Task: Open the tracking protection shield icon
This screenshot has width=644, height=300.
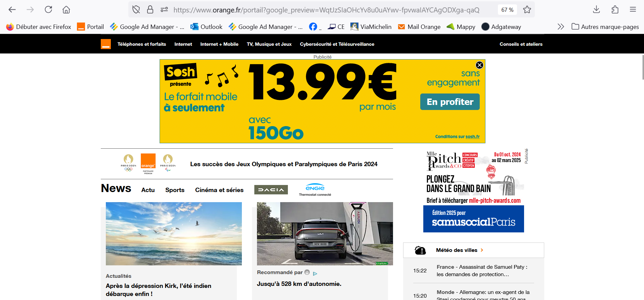Action: coord(136,9)
